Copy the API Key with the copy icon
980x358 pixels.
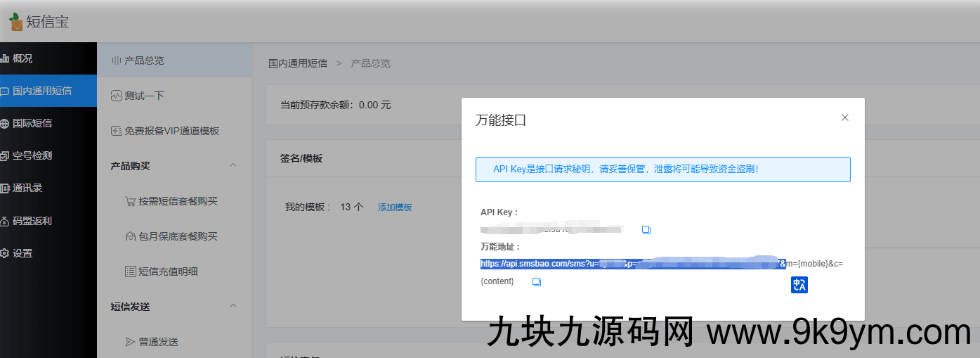pos(646,230)
